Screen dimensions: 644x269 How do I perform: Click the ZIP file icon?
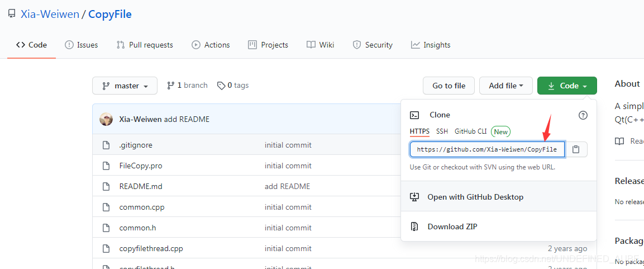(414, 226)
